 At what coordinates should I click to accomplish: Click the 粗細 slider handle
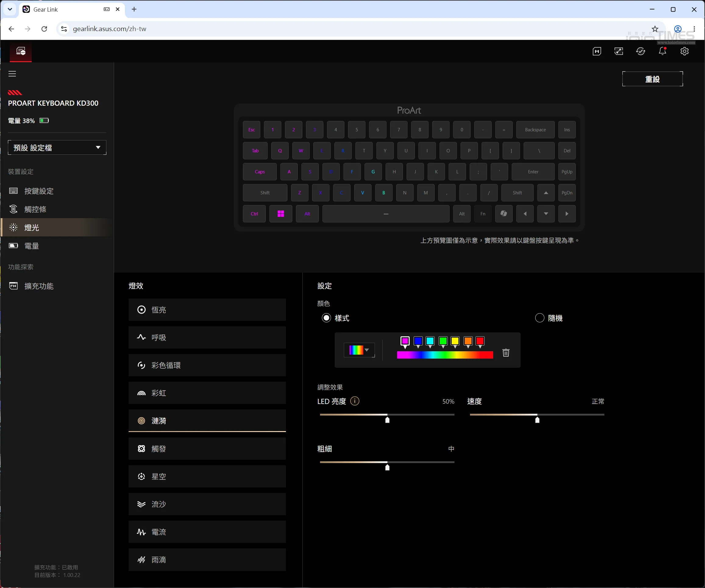tap(387, 468)
